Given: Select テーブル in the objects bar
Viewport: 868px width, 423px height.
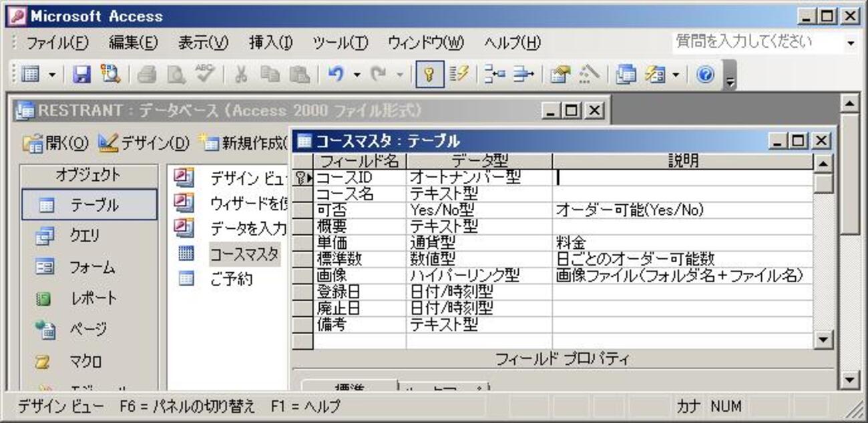Looking at the screenshot, I should coord(89,205).
